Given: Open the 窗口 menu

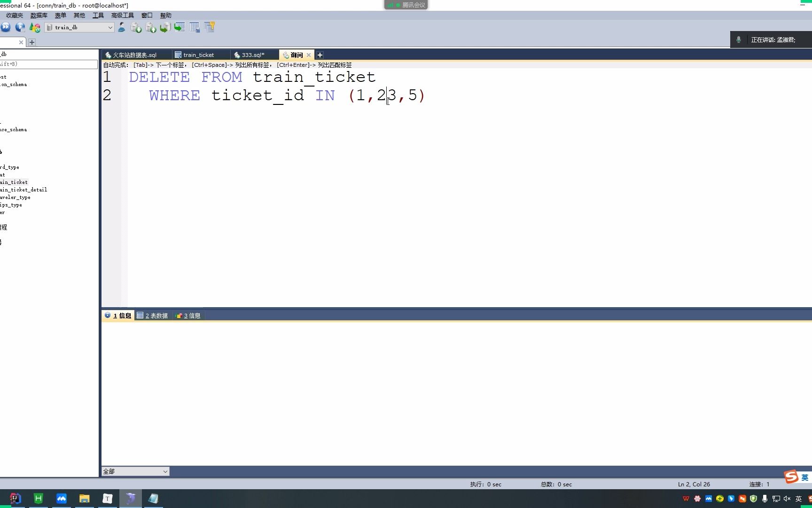Looking at the screenshot, I should click(x=147, y=16).
